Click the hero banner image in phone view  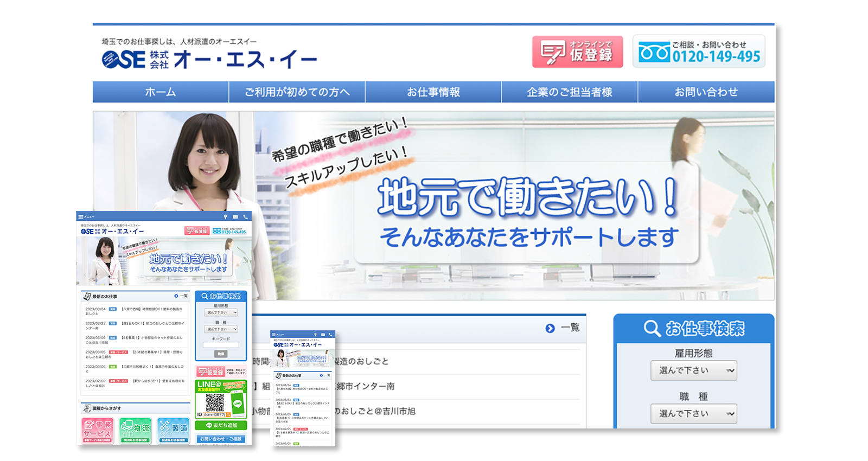tap(303, 358)
